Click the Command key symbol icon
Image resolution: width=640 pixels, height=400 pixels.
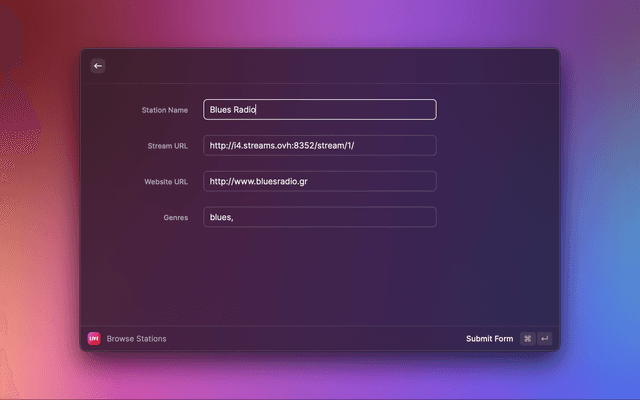click(527, 339)
